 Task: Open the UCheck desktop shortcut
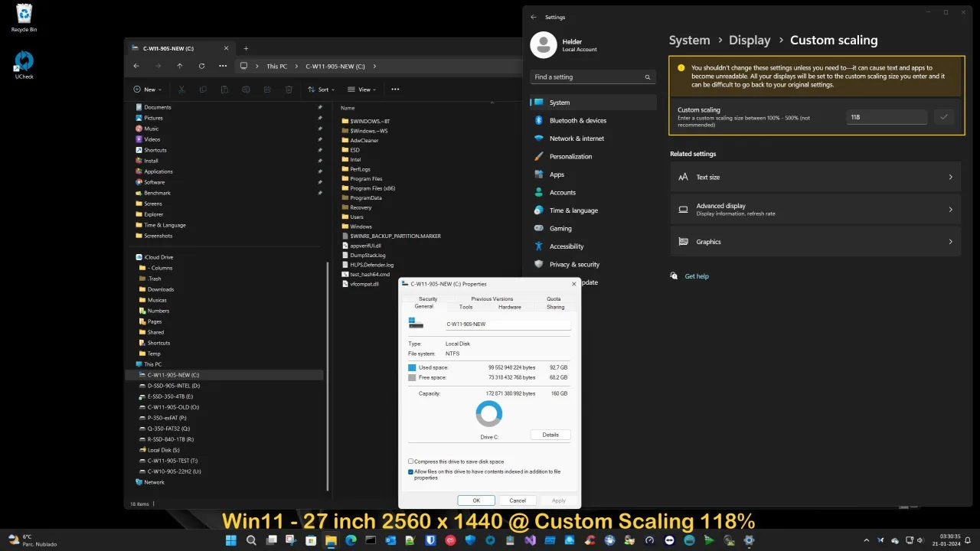(24, 64)
